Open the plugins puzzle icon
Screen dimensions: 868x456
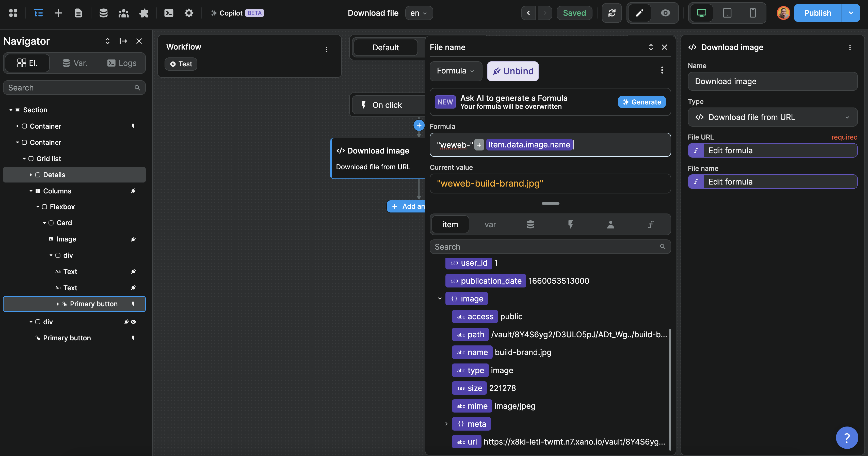tap(144, 13)
